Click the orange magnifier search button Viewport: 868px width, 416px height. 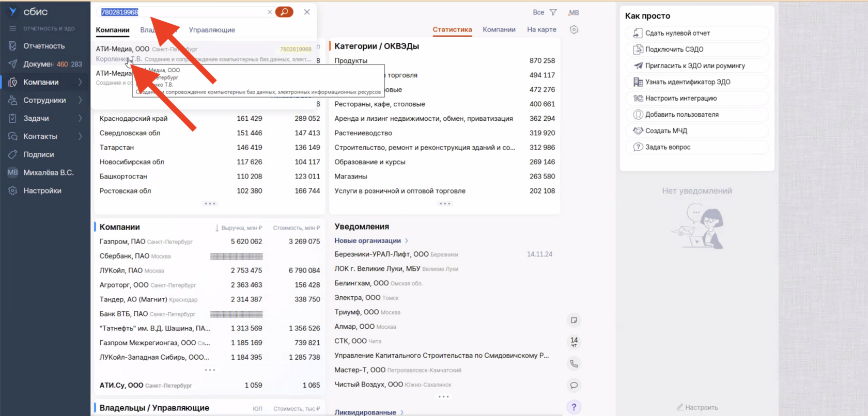(x=284, y=12)
